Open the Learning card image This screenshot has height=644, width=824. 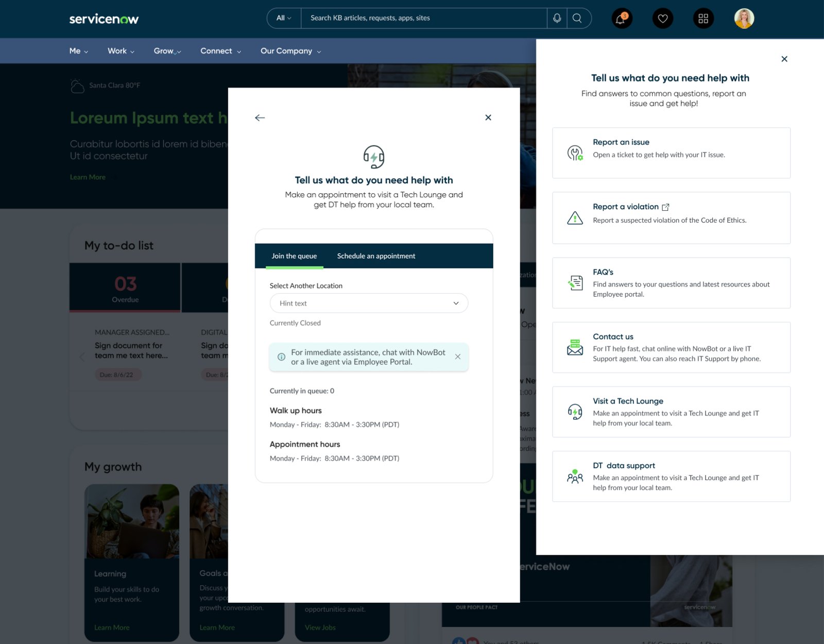pyautogui.click(x=132, y=521)
